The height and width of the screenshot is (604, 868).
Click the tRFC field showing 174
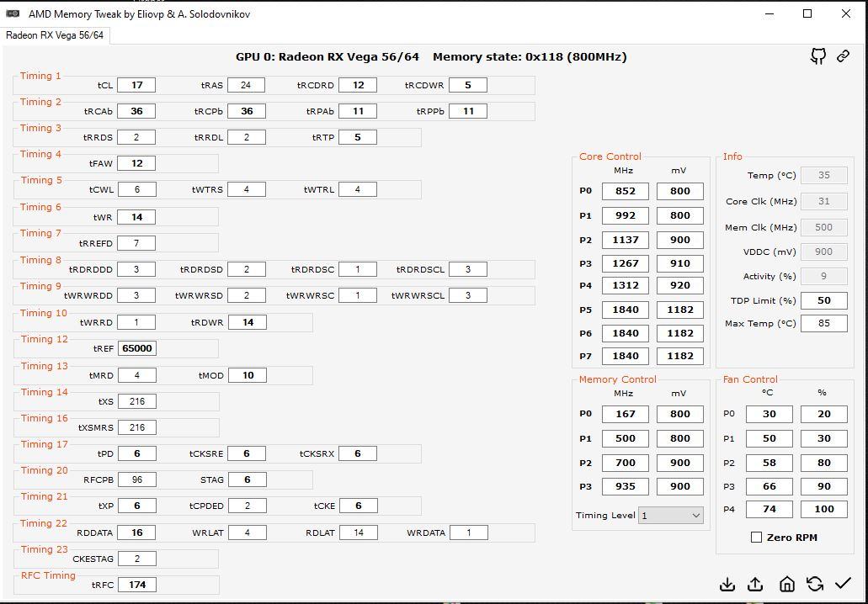point(136,585)
